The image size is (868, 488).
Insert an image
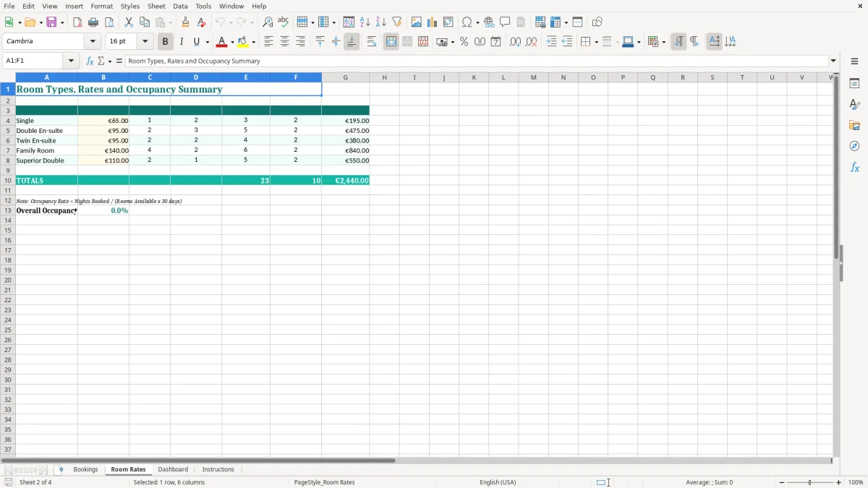[x=417, y=22]
